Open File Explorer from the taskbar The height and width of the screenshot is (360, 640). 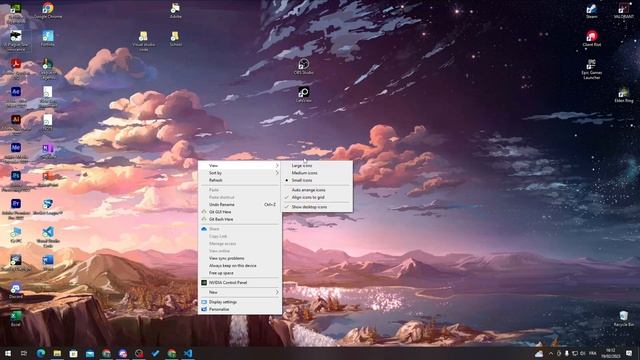click(57, 353)
